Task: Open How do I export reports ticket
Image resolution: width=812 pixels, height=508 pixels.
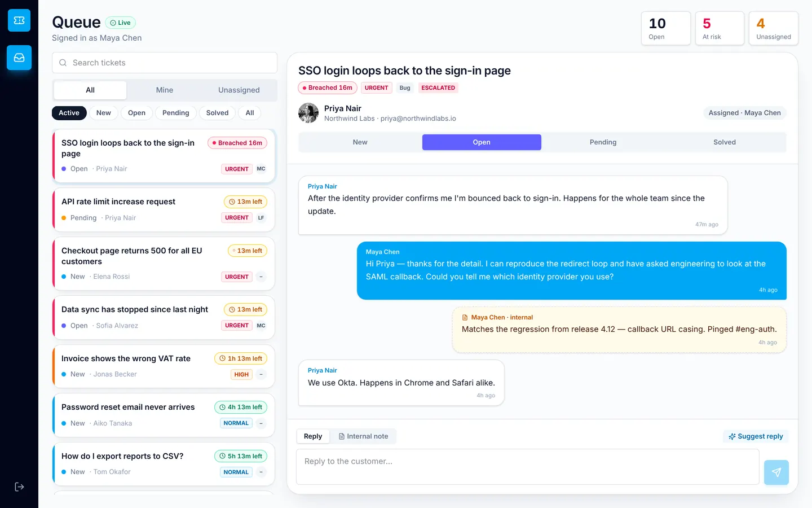Action: pos(164,465)
